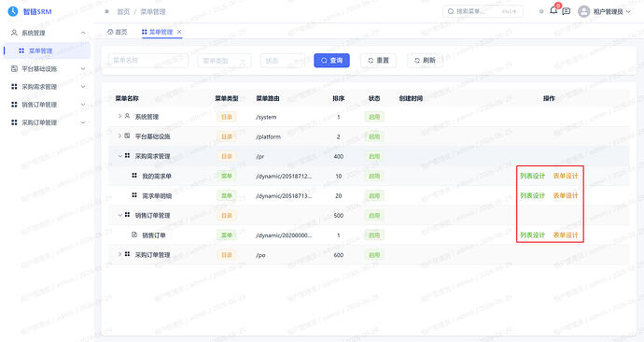Open 菜单管理 in the sidebar
This screenshot has height=342, width=644.
[x=47, y=50]
